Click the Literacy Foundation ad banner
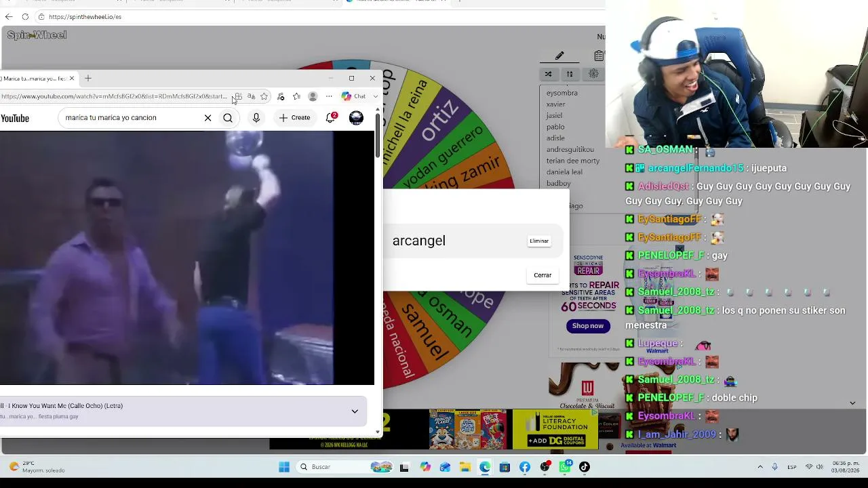 point(555,429)
